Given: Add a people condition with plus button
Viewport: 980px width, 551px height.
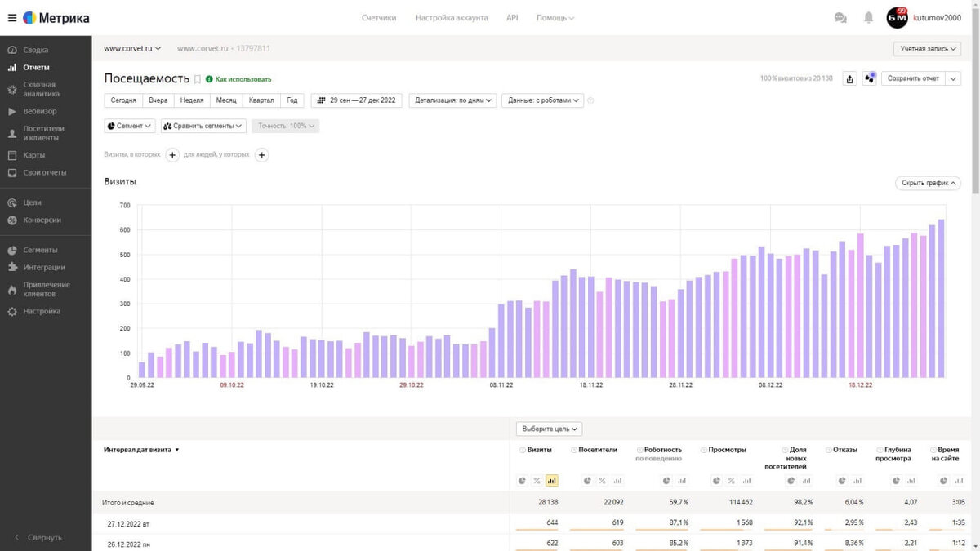Looking at the screenshot, I should tap(261, 154).
